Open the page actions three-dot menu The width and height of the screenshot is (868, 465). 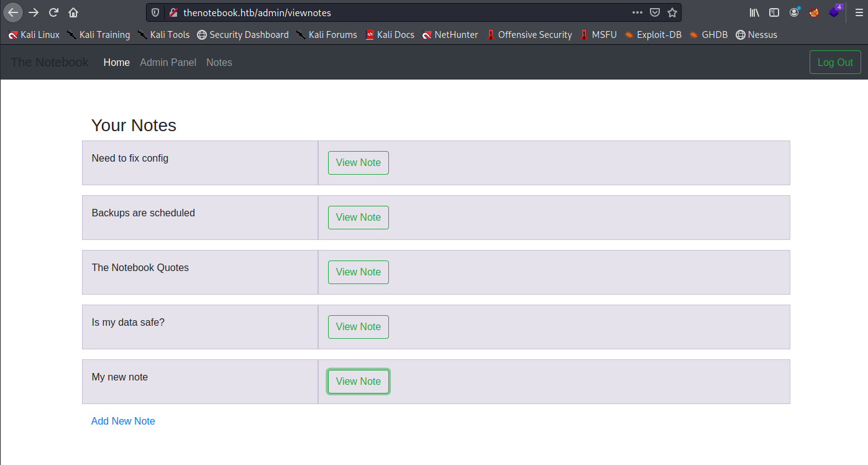coord(637,12)
